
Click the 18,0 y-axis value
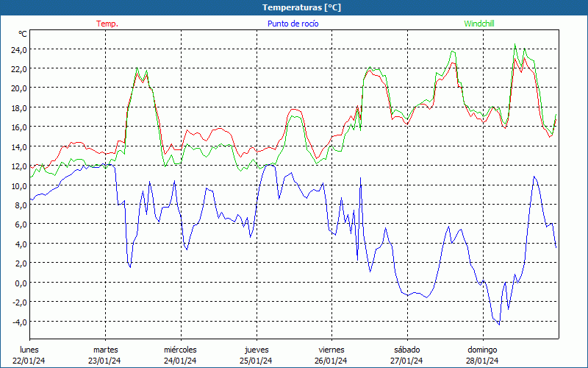pos(19,107)
